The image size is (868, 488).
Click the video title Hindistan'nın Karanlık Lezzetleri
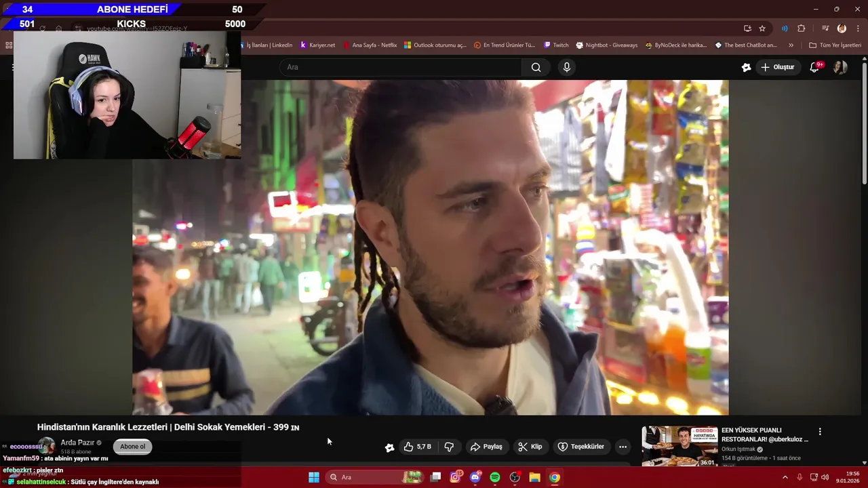click(168, 427)
